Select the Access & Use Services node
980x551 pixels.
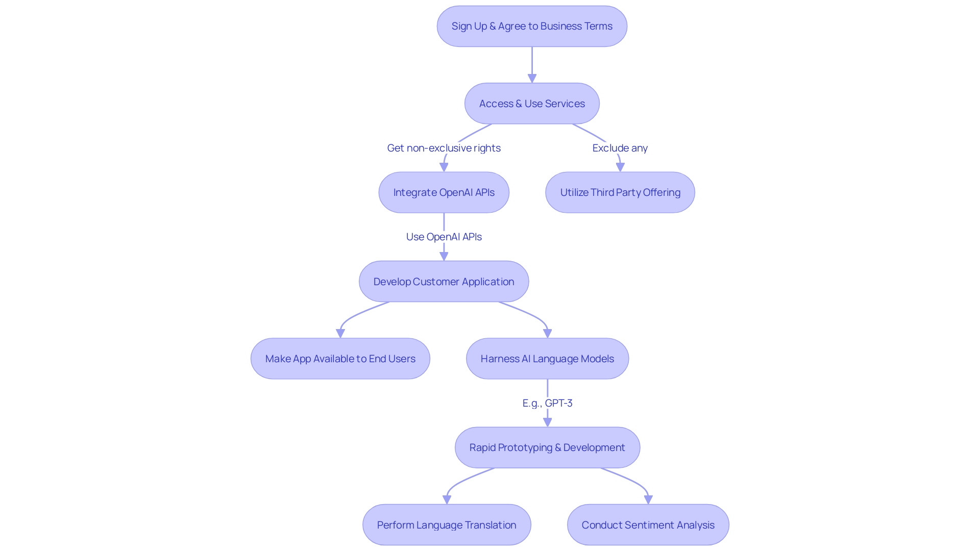(532, 103)
